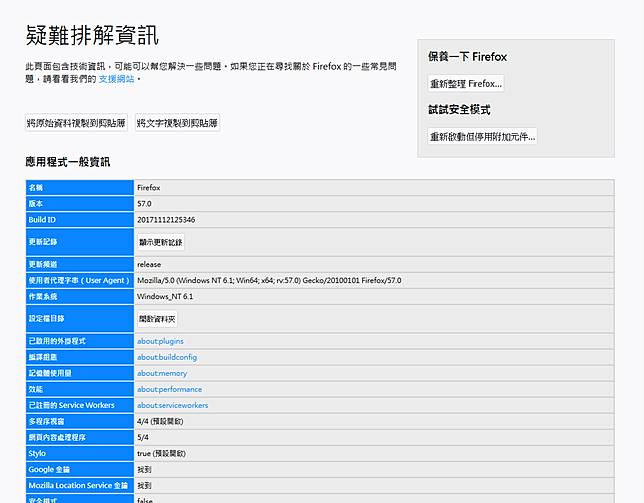Click the Stylo row header
The width and height of the screenshot is (644, 503).
(80, 453)
